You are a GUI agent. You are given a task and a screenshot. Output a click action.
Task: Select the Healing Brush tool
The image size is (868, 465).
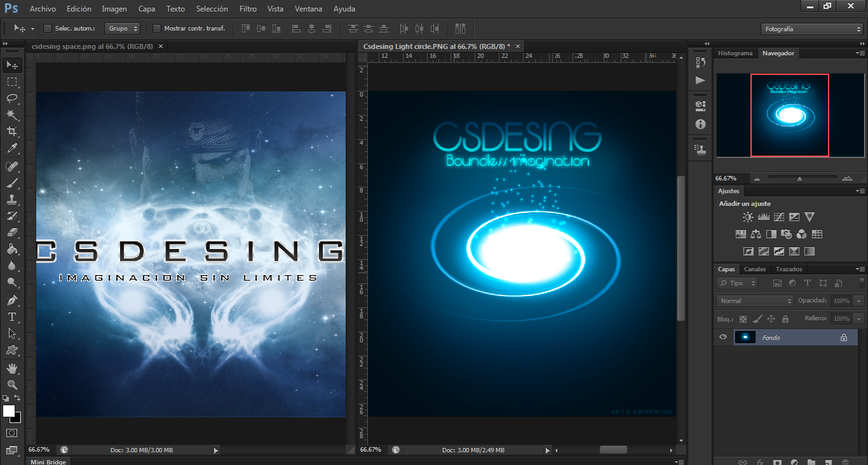coord(12,166)
